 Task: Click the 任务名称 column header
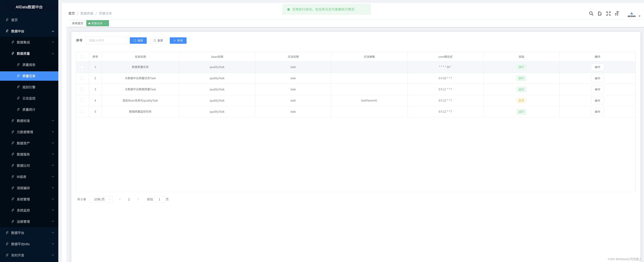coord(140,57)
